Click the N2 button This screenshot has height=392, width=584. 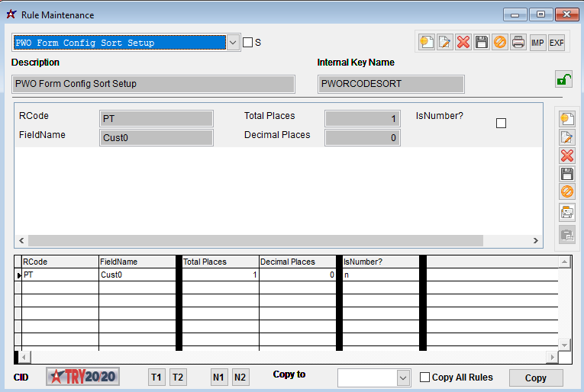[240, 378]
